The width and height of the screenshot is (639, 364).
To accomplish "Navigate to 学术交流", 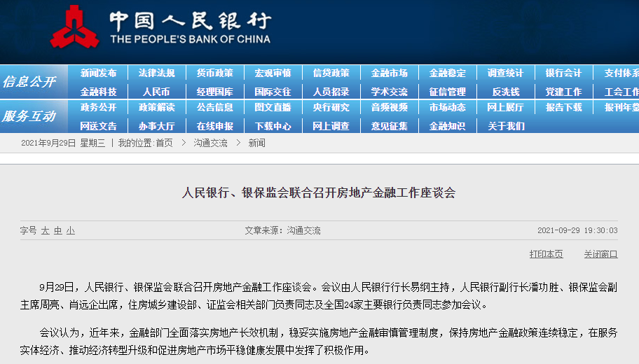I will click(389, 92).
